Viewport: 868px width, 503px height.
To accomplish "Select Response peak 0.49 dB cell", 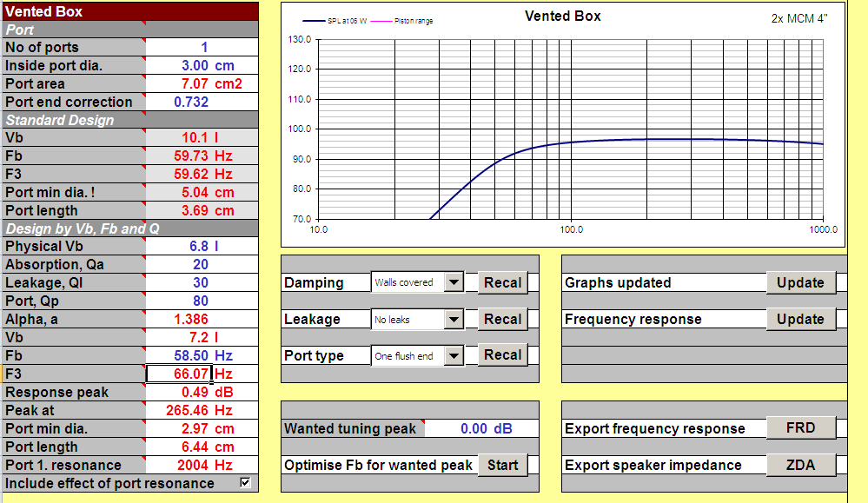I will [202, 392].
